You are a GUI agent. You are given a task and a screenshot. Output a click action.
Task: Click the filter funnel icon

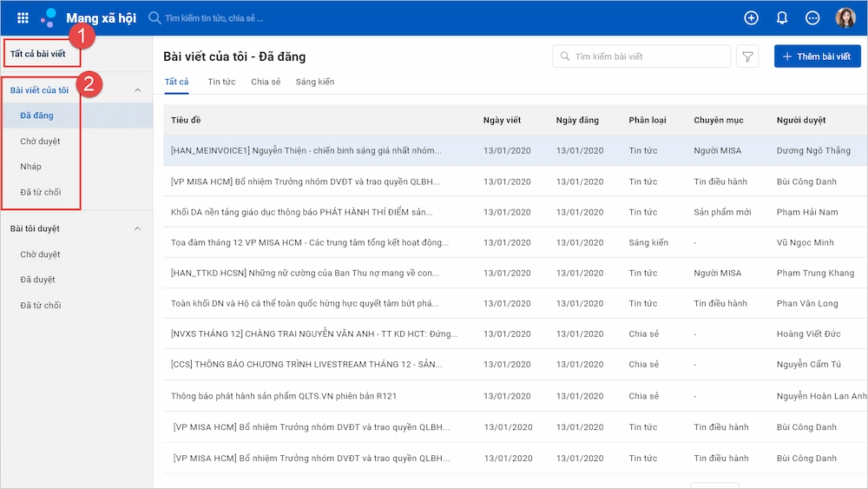pyautogui.click(x=747, y=56)
